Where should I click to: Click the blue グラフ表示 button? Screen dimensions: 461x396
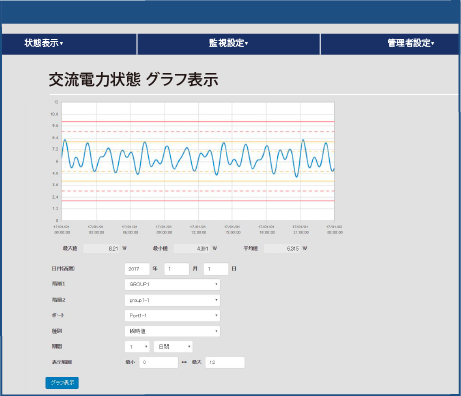coord(62,383)
